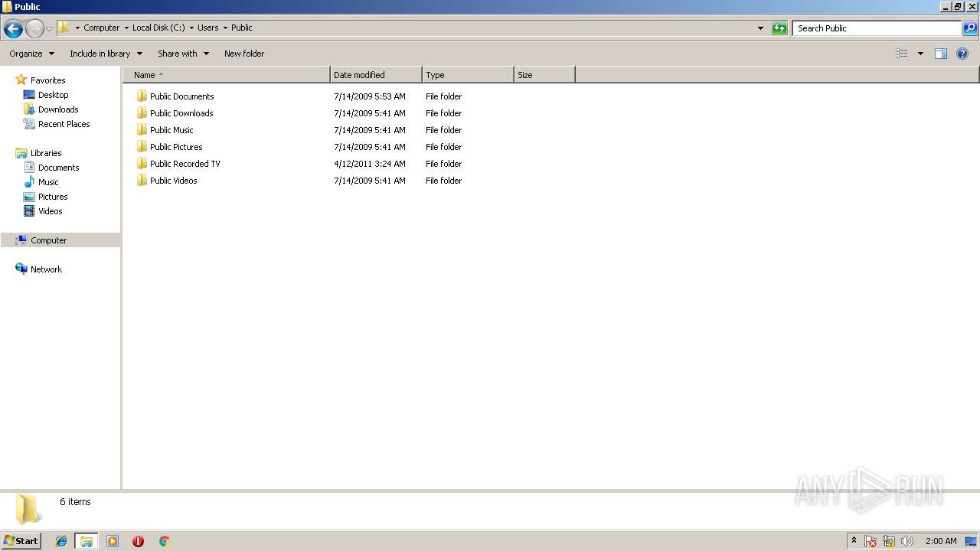Click folder icon at address bar start
980x551 pixels.
(64, 28)
